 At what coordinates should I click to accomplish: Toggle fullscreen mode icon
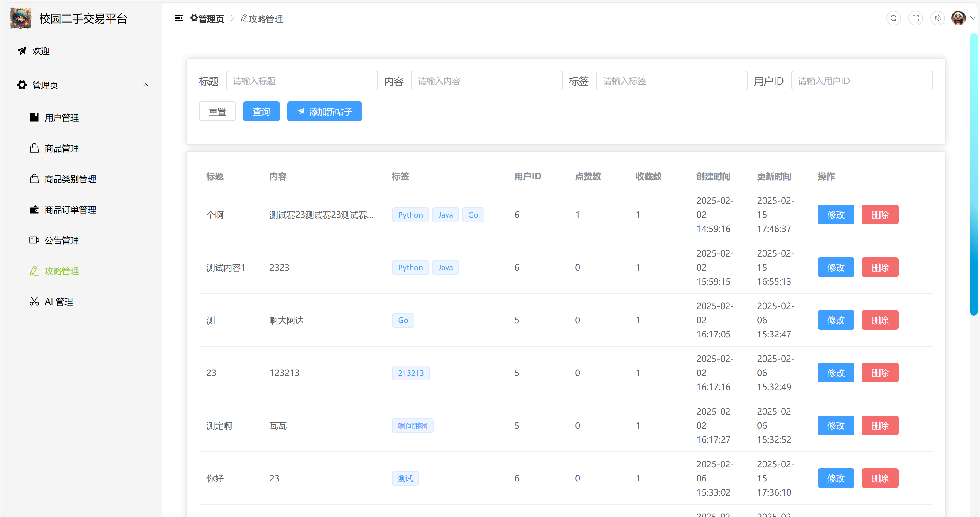pos(915,18)
